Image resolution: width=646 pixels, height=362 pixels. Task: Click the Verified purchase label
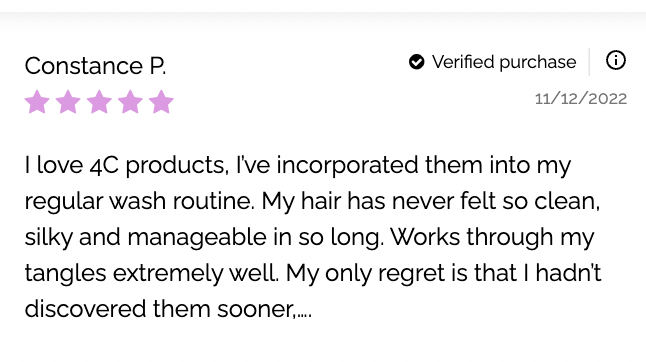[504, 62]
